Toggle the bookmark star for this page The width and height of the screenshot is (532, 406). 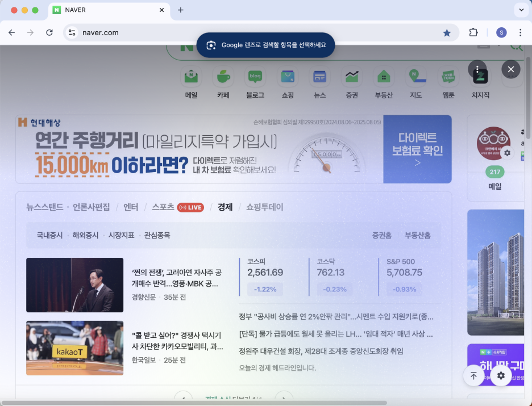point(447,32)
